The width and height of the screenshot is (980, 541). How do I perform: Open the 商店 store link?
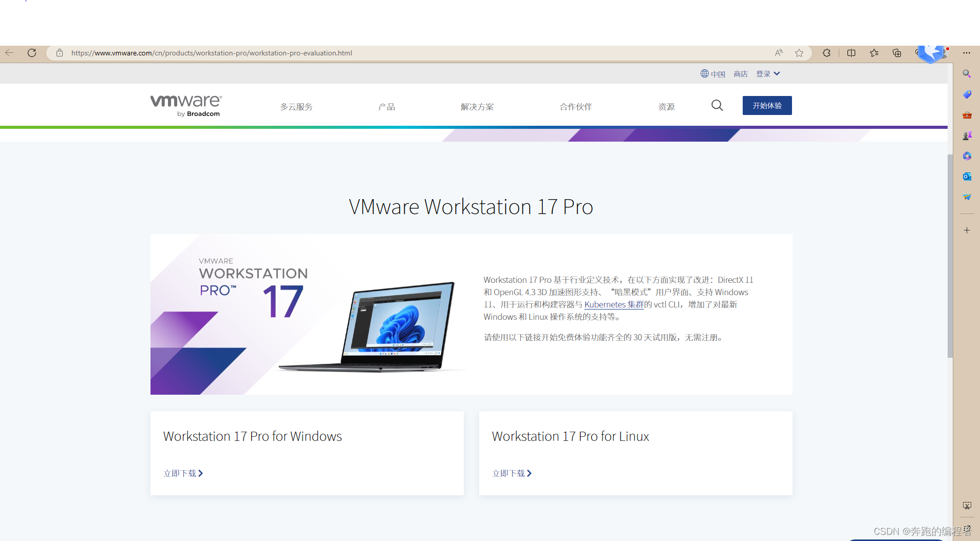click(741, 74)
